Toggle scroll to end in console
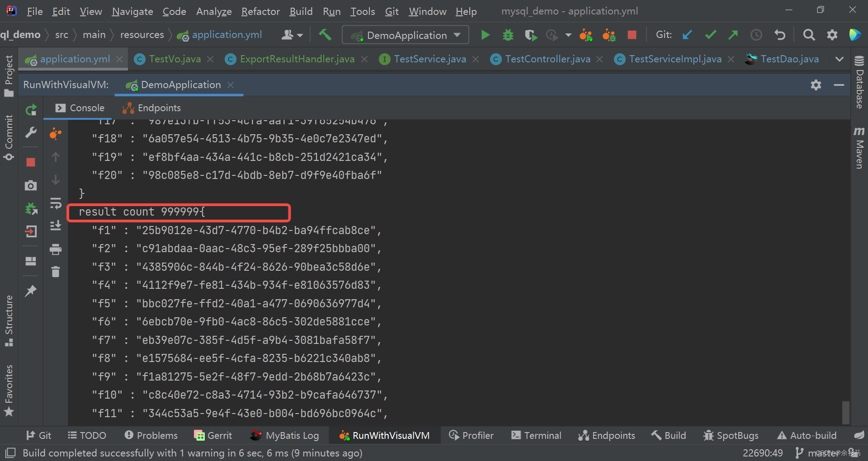868x461 pixels. coord(56,225)
